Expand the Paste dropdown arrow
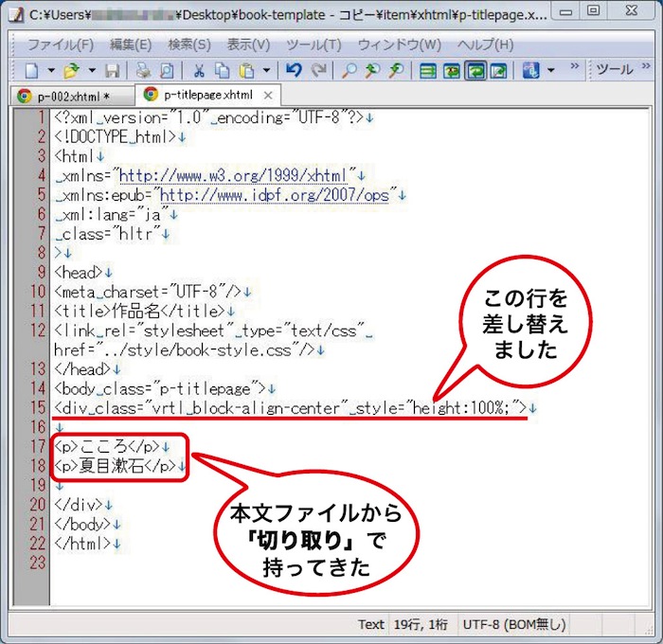 click(x=266, y=70)
